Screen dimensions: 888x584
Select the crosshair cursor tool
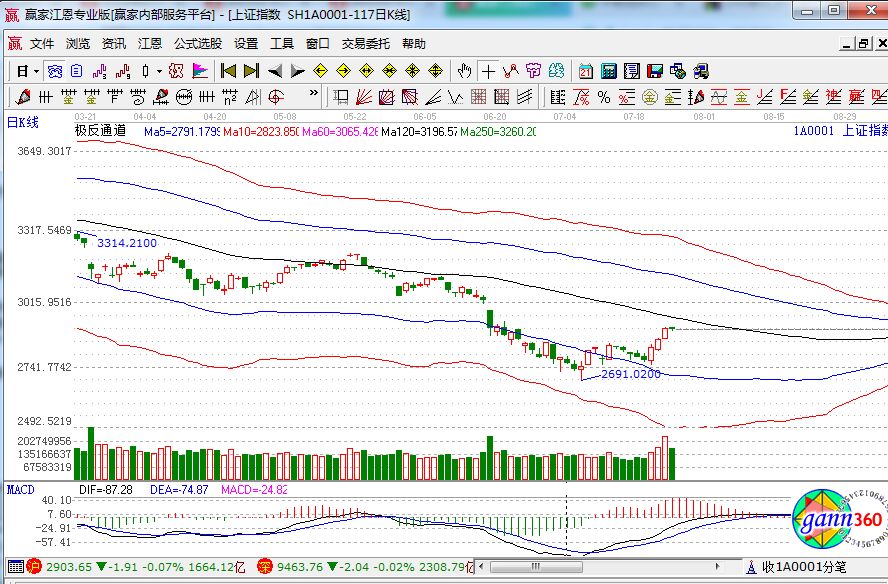(487, 71)
